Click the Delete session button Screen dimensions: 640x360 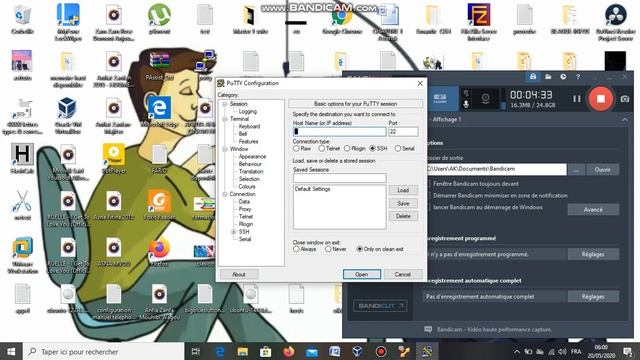(403, 216)
